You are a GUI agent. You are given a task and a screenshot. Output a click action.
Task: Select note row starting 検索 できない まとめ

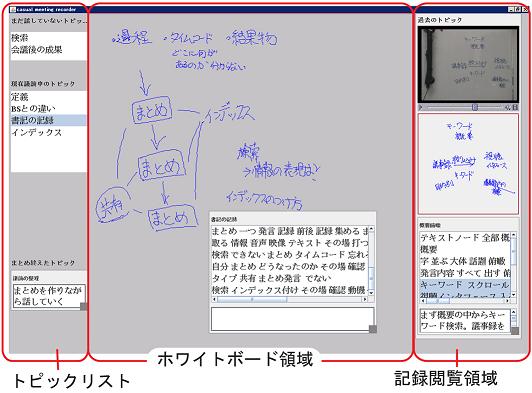tap(290, 255)
